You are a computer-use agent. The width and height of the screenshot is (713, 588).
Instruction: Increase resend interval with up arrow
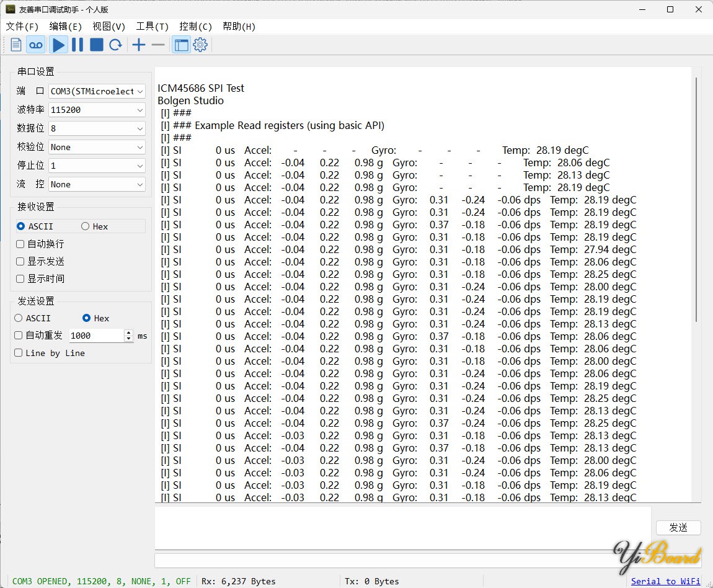pyautogui.click(x=129, y=332)
